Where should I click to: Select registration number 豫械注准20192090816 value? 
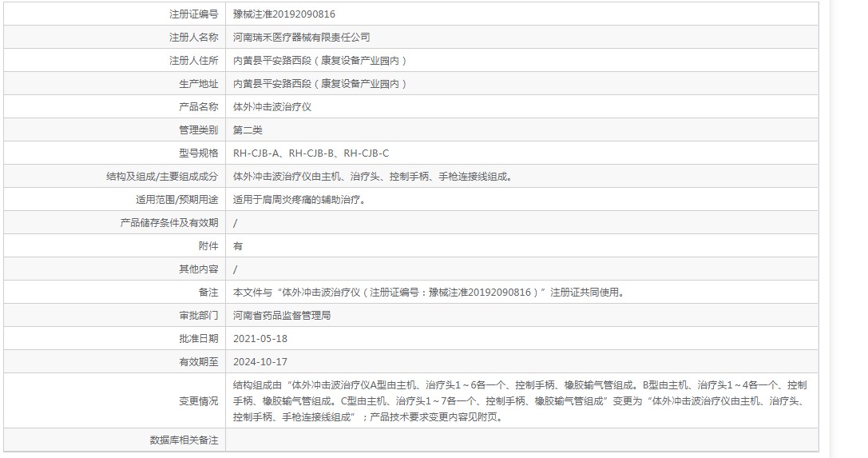[x=284, y=14]
